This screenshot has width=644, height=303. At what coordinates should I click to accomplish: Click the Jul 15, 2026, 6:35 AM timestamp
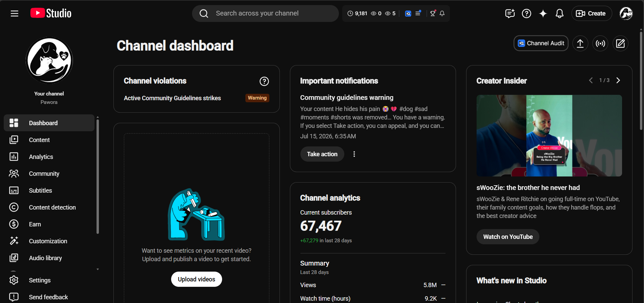[328, 136]
